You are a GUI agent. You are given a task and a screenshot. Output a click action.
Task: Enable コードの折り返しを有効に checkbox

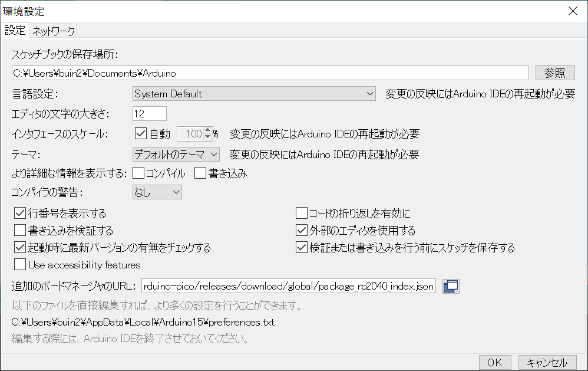click(302, 213)
